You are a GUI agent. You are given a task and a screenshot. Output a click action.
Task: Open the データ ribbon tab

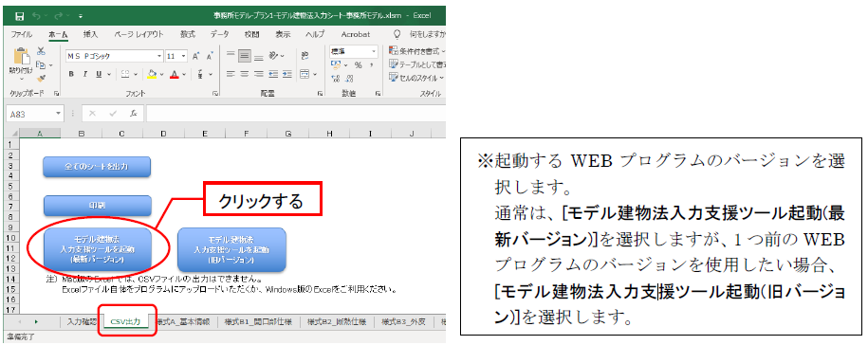point(219,34)
